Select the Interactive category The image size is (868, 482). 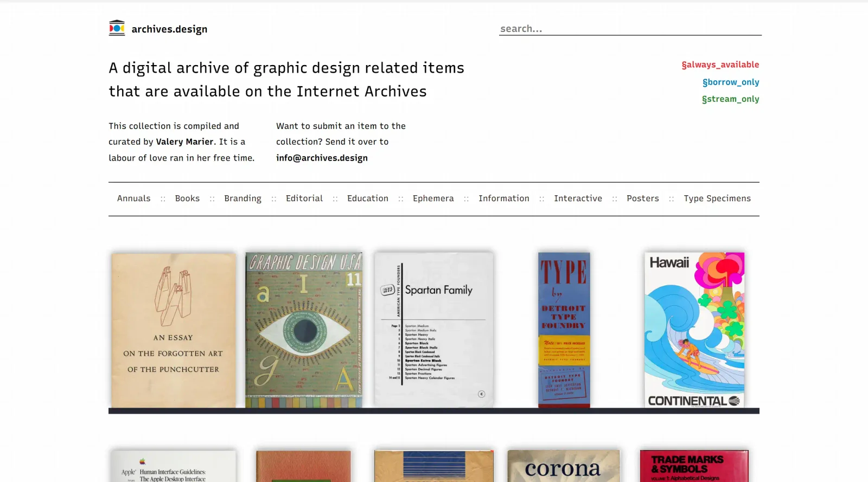pos(578,198)
